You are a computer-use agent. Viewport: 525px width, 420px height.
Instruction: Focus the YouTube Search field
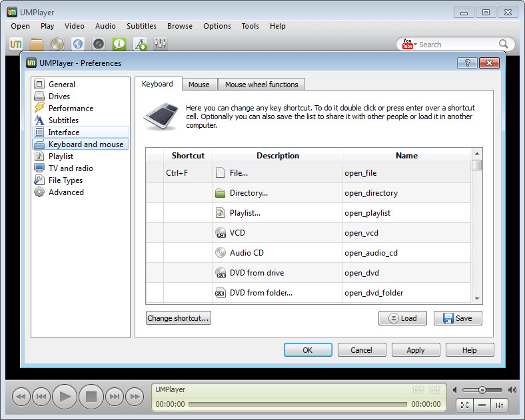click(x=457, y=45)
